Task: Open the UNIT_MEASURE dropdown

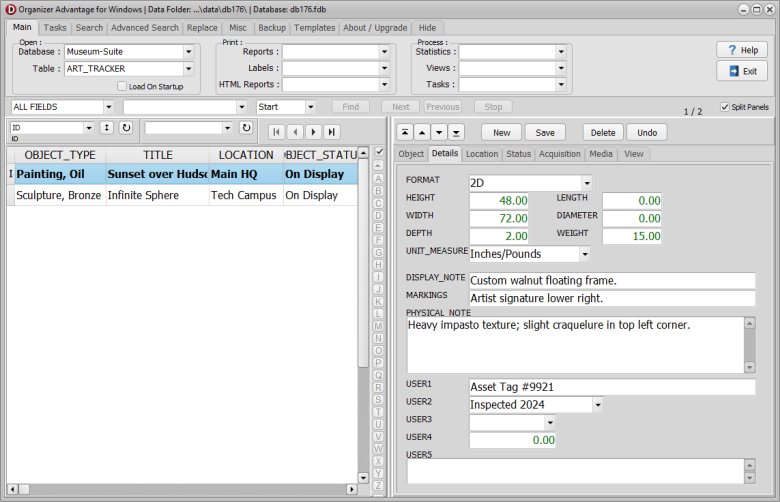Action: (584, 254)
